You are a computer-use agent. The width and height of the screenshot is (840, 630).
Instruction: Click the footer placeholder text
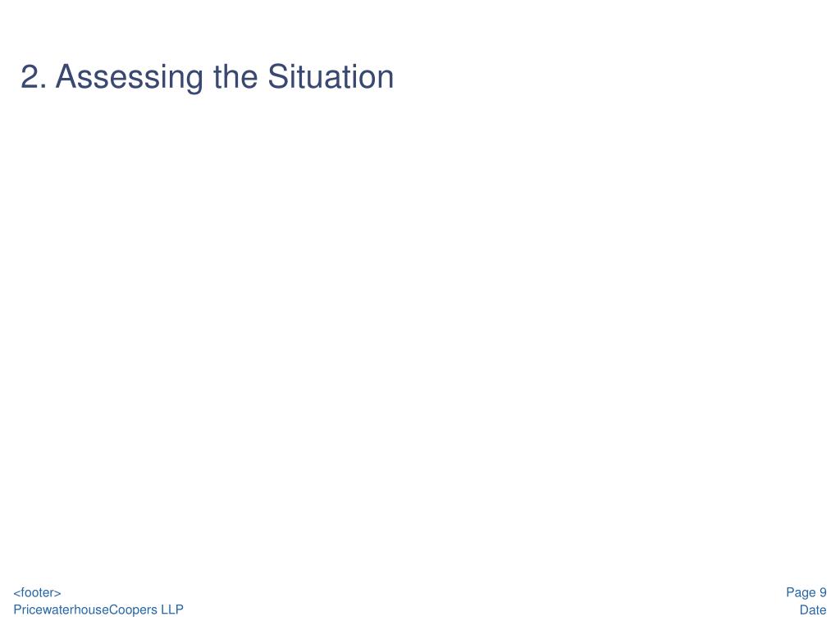37,592
